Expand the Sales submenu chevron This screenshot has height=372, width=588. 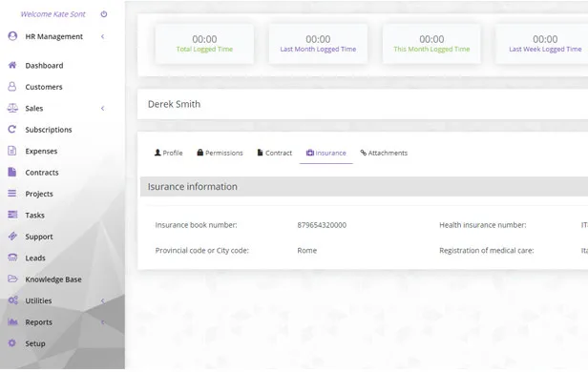103,109
